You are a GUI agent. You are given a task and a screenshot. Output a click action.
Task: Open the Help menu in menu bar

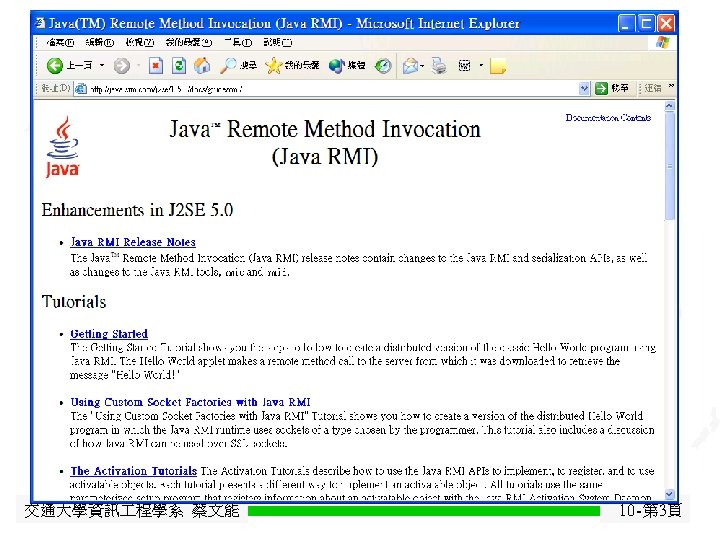[x=278, y=43]
